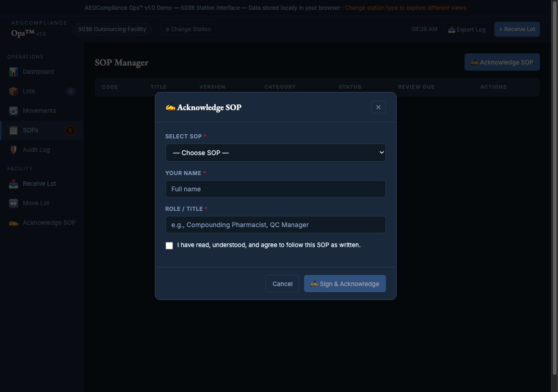Click the Your Name input field
Screen dimensions: 558x392
tap(275, 189)
